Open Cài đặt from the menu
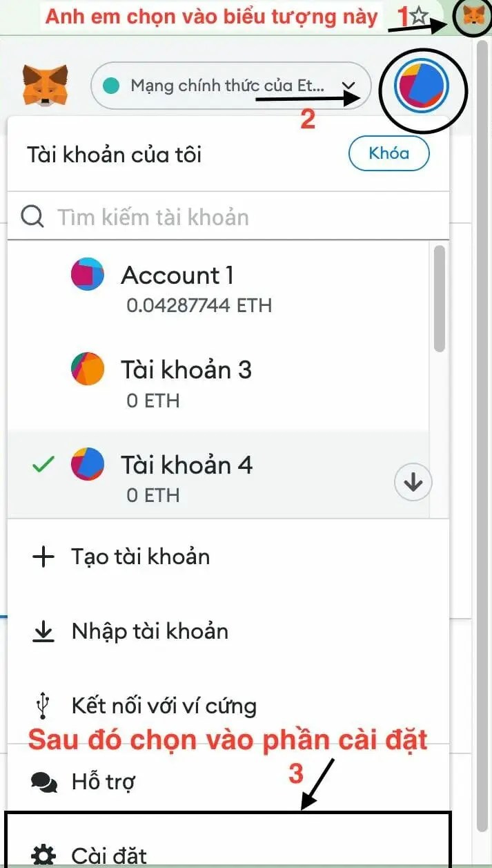Image resolution: width=492 pixels, height=868 pixels. [109, 855]
